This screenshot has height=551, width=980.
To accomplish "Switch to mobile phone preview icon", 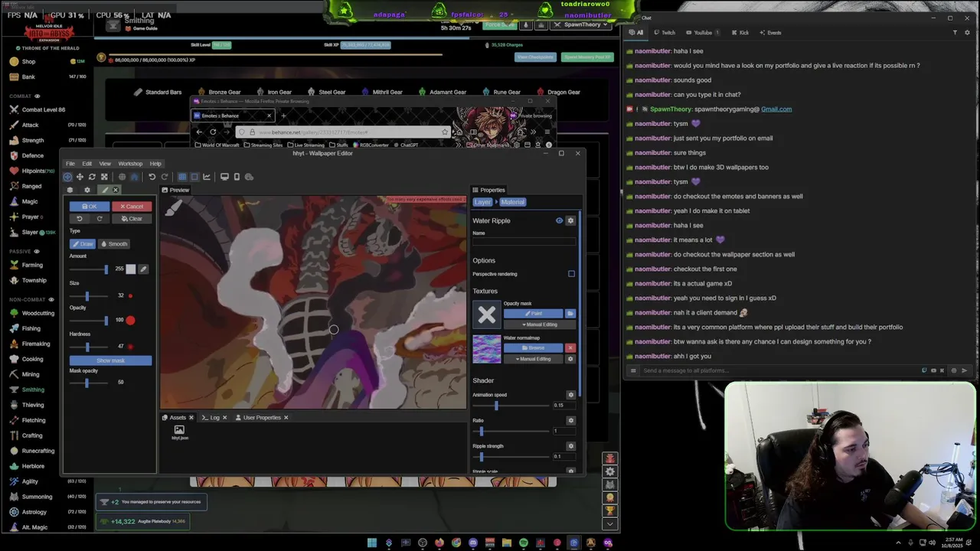I will pyautogui.click(x=237, y=177).
